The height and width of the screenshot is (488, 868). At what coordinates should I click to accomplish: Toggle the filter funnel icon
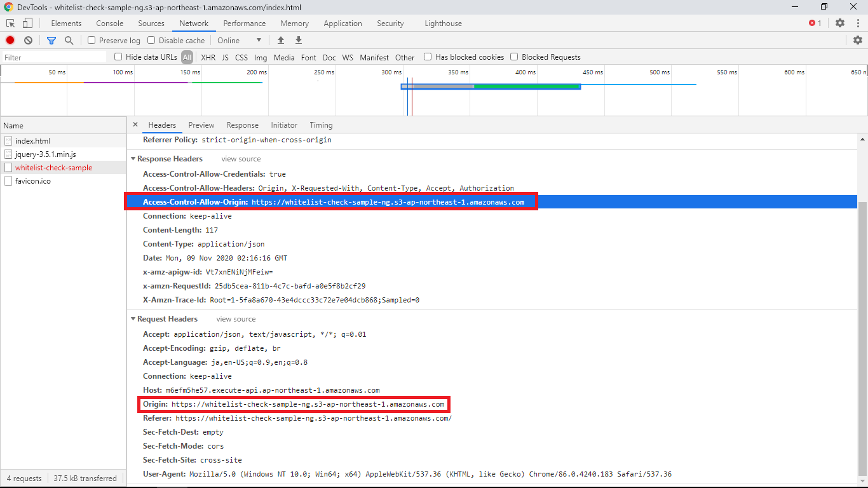click(x=51, y=40)
